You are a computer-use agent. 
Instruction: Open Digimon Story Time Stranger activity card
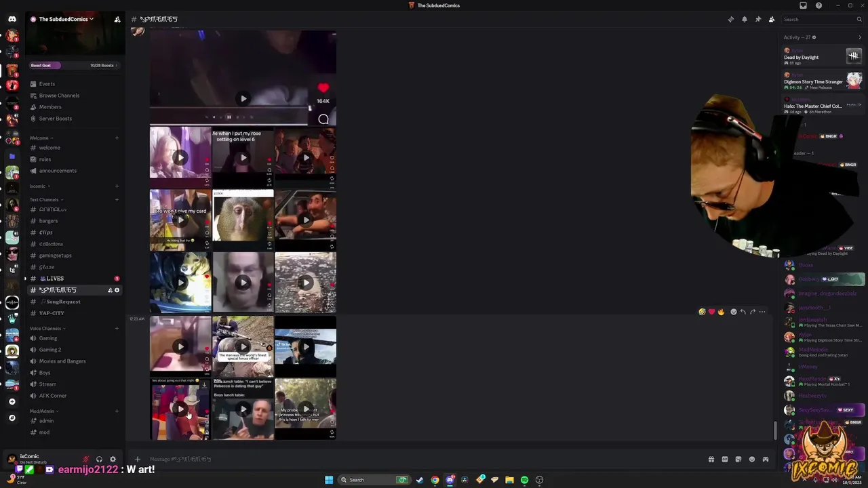[x=823, y=81]
